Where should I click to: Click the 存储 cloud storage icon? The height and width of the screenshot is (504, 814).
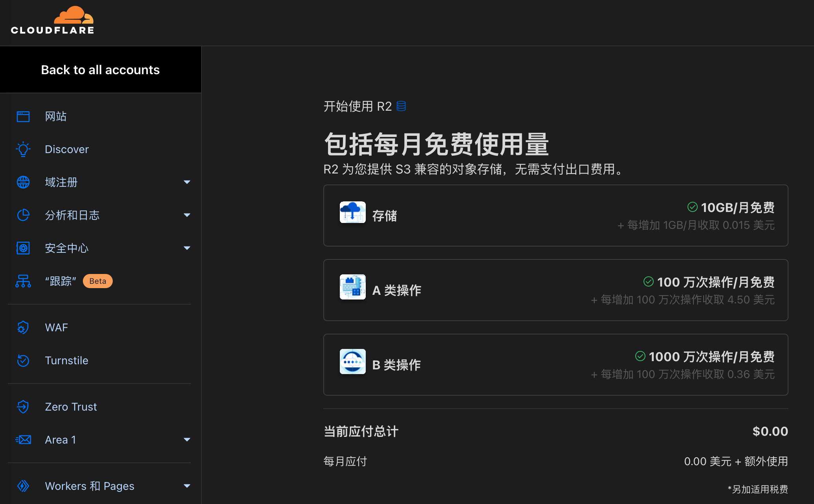coord(352,212)
